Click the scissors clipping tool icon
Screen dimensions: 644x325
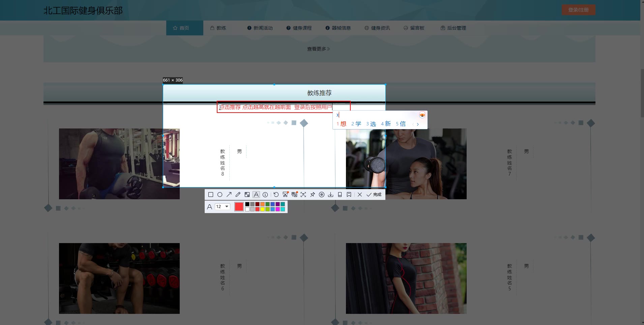click(285, 195)
